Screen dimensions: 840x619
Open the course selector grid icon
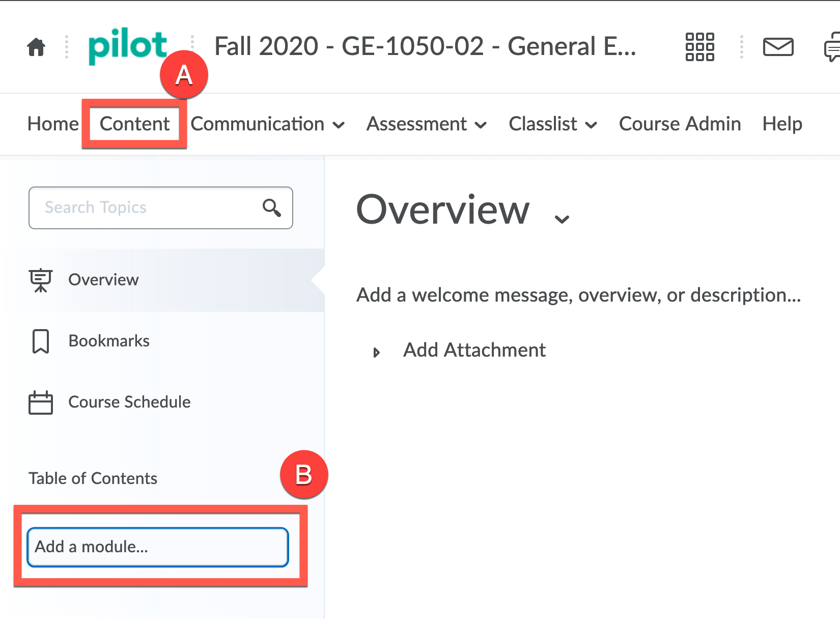pyautogui.click(x=699, y=47)
